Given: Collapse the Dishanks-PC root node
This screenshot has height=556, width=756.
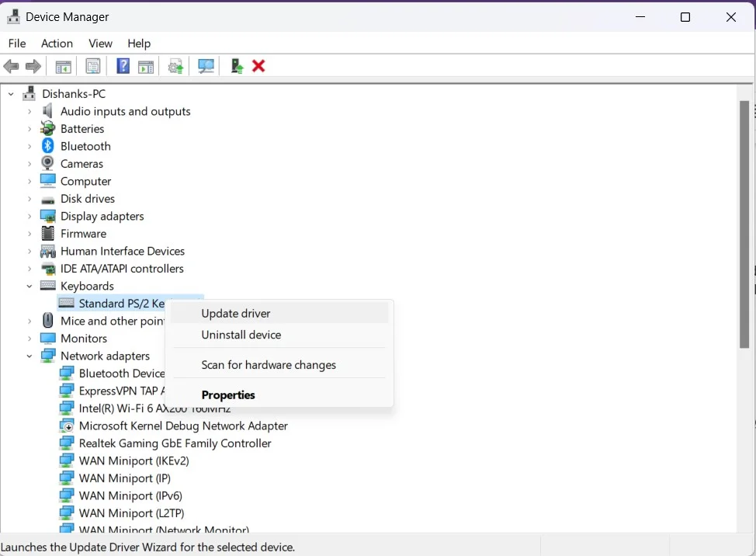Looking at the screenshot, I should click(11, 94).
